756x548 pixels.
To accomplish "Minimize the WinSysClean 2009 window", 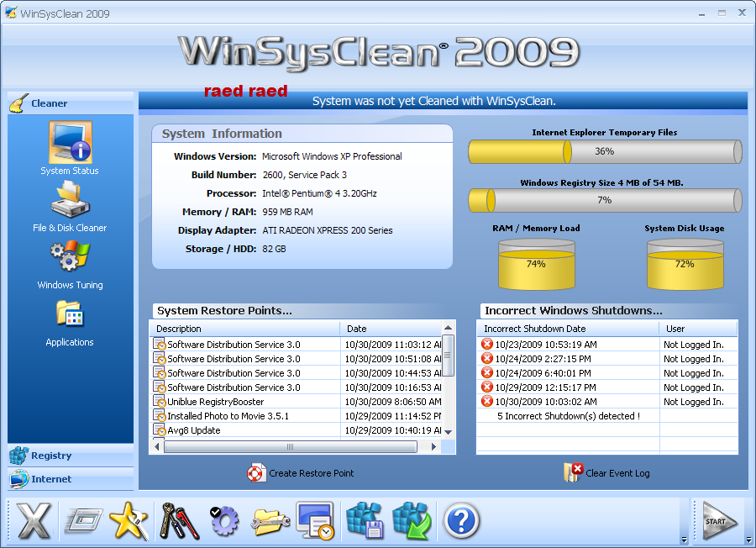I will pos(701,13).
